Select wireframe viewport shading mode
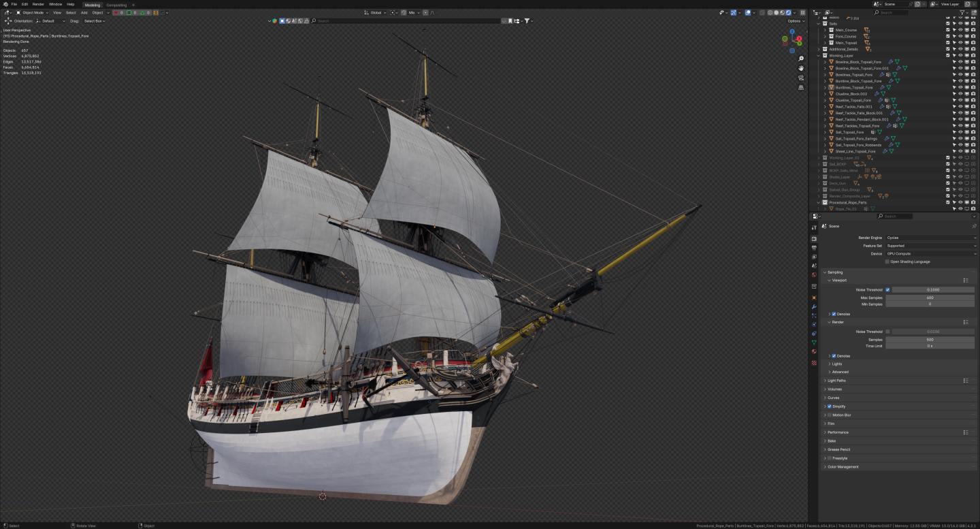The image size is (980, 529). coord(770,12)
